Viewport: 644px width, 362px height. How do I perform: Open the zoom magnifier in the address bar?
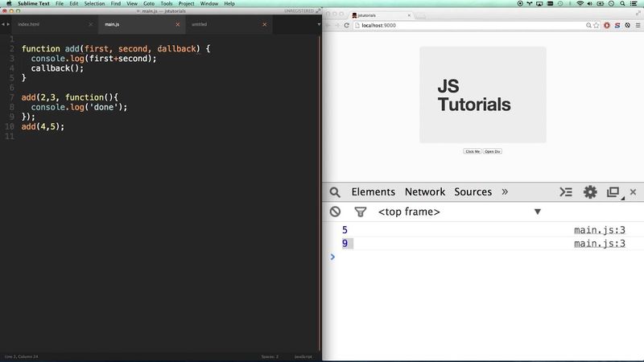click(x=588, y=26)
